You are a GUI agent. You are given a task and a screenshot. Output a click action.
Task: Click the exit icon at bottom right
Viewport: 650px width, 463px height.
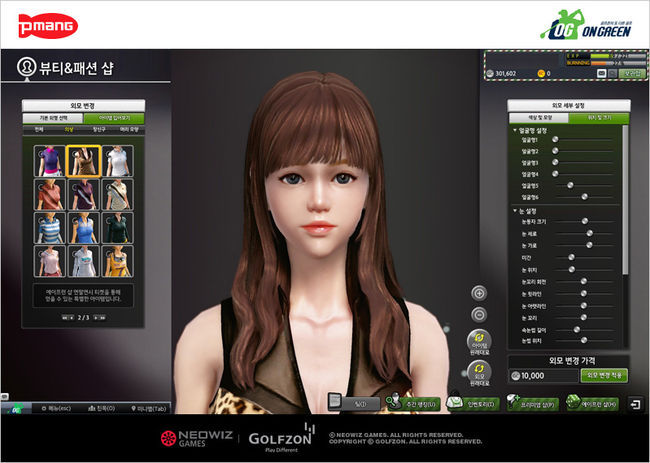point(635,404)
